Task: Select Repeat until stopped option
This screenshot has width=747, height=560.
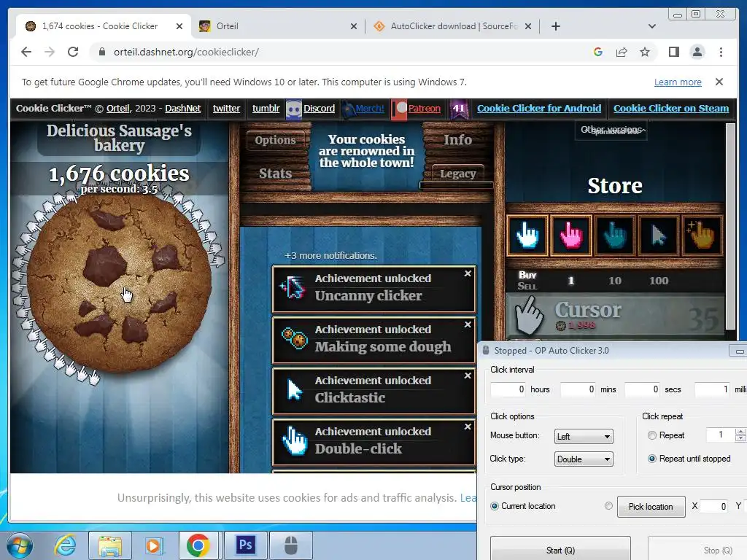Action: [652, 459]
